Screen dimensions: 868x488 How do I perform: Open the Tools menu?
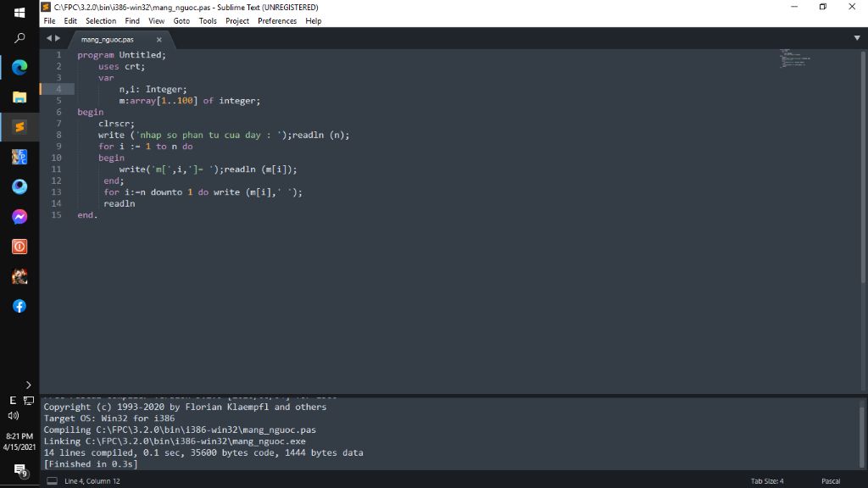pos(208,21)
